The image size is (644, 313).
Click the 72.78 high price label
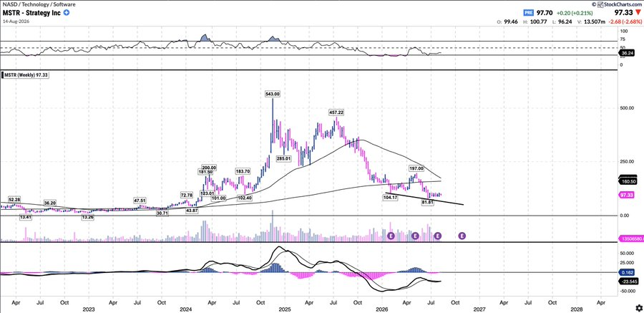point(187,195)
